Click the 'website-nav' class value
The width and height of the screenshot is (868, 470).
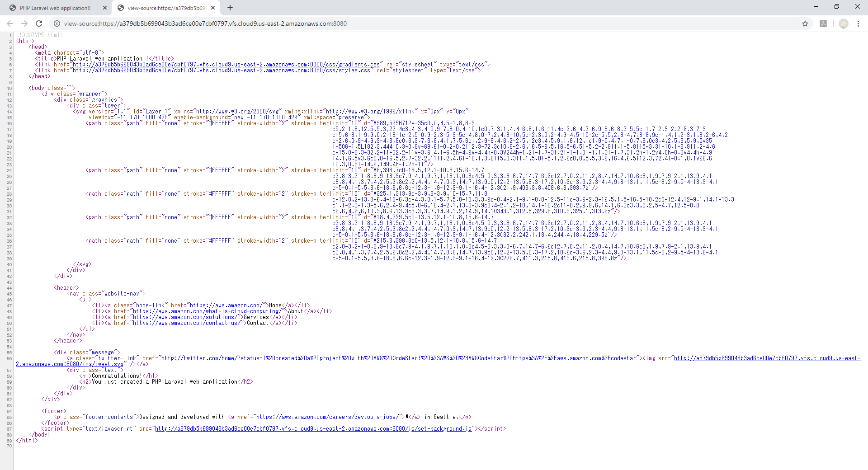(x=122, y=294)
